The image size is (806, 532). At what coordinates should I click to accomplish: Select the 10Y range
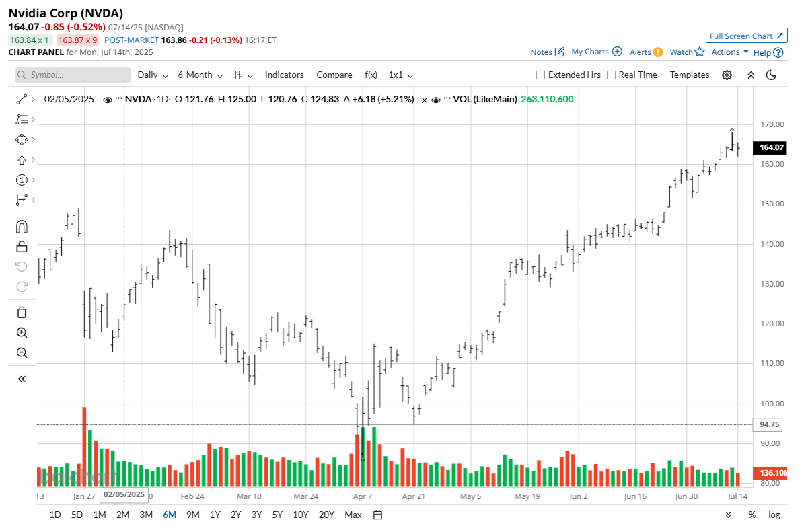click(x=300, y=515)
